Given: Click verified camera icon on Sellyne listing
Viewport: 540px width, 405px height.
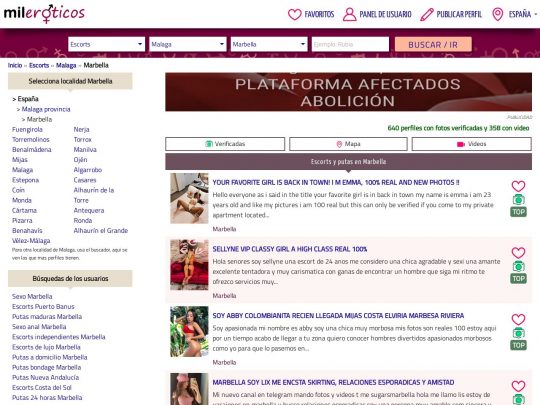Looking at the screenshot, I should (518, 266).
